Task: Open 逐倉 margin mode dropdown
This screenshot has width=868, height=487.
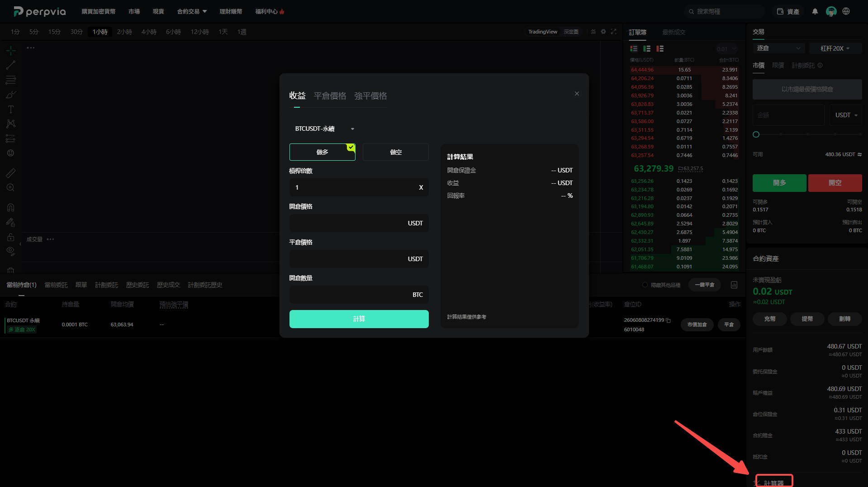Action: click(778, 48)
